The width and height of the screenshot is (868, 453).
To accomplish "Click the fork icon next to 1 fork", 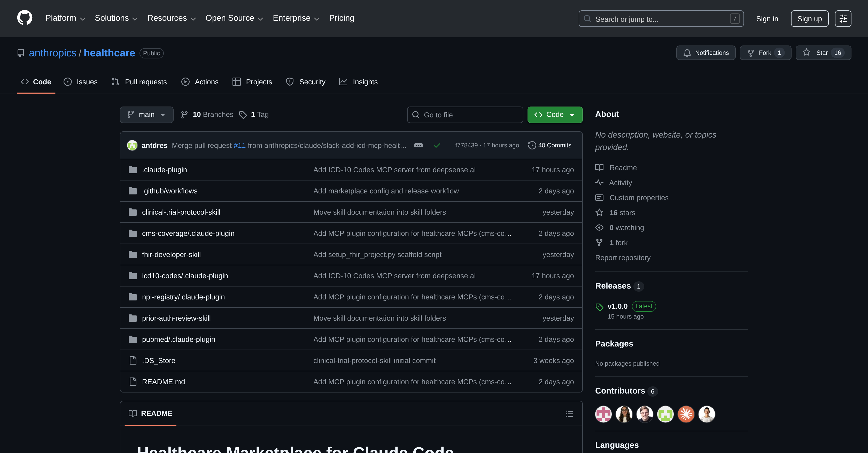I will [599, 242].
